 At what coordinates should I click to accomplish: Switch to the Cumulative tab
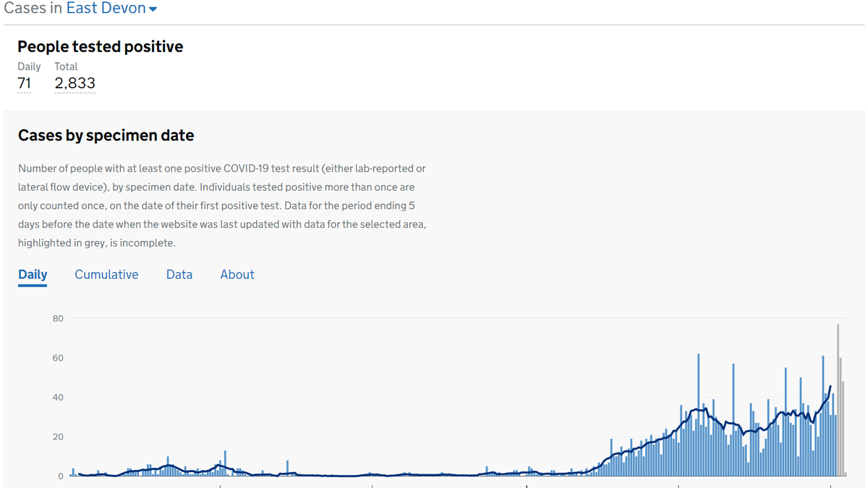click(x=106, y=274)
